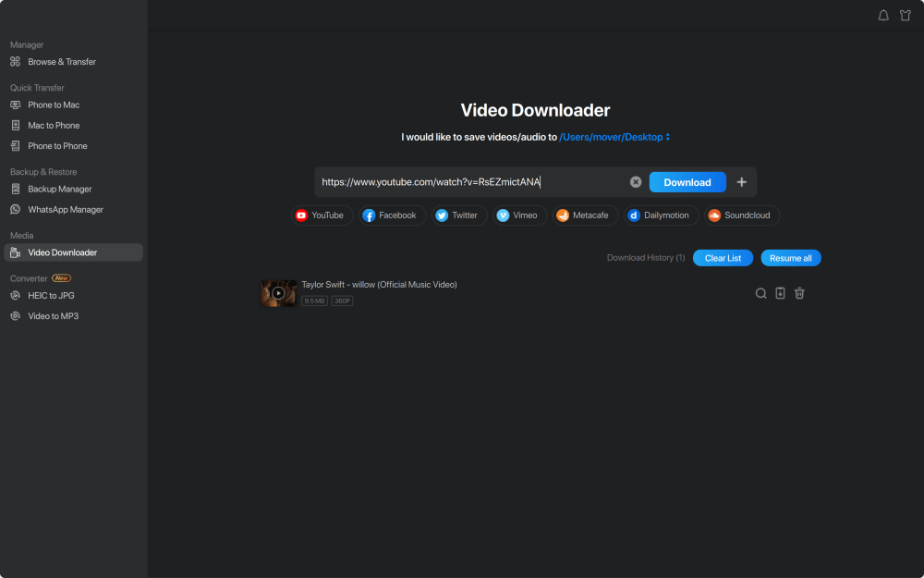Open notifications via the bell icon
The width and height of the screenshot is (924, 578).
pos(883,15)
